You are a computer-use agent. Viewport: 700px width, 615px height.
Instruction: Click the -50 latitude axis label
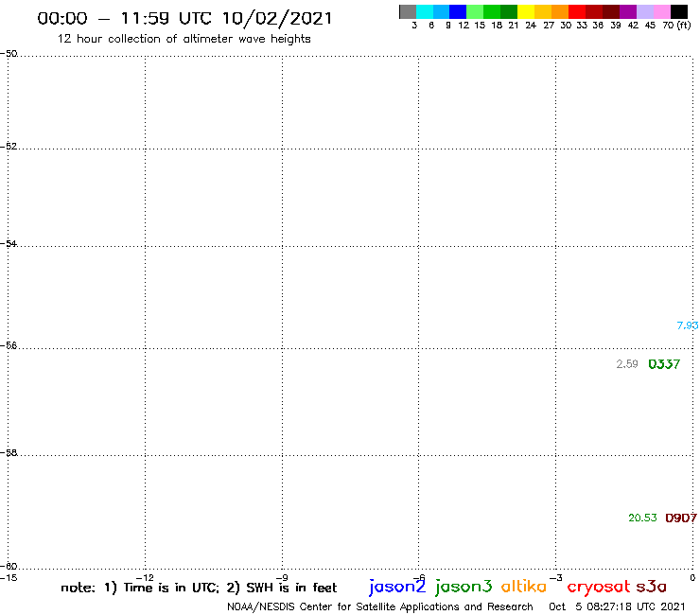point(9,54)
